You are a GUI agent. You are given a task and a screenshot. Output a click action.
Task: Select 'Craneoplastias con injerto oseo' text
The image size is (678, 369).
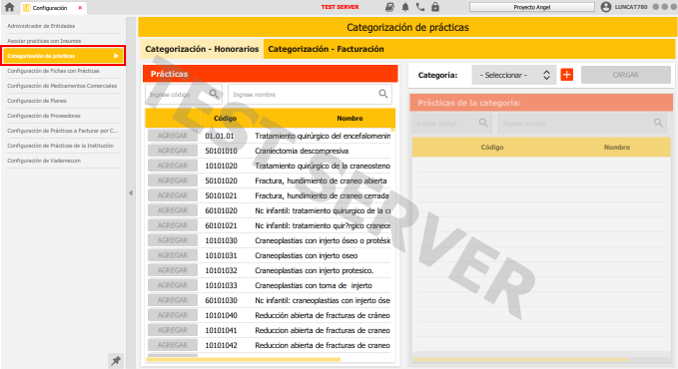tap(306, 256)
